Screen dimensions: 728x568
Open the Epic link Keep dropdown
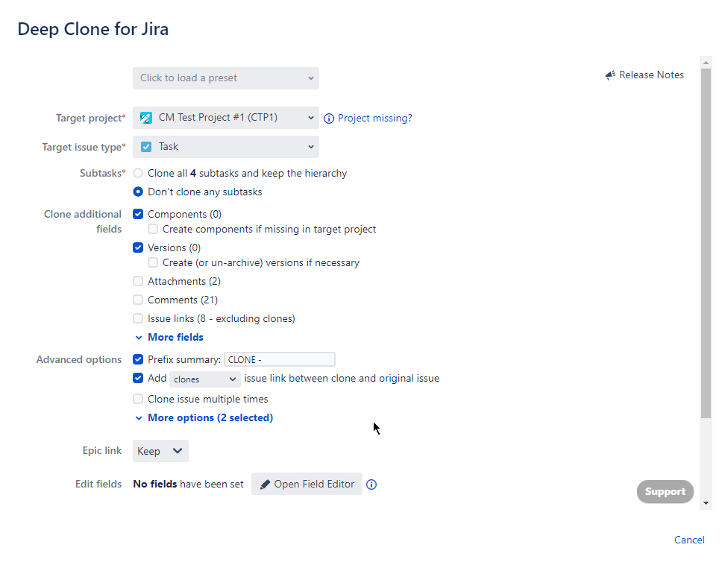[160, 450]
